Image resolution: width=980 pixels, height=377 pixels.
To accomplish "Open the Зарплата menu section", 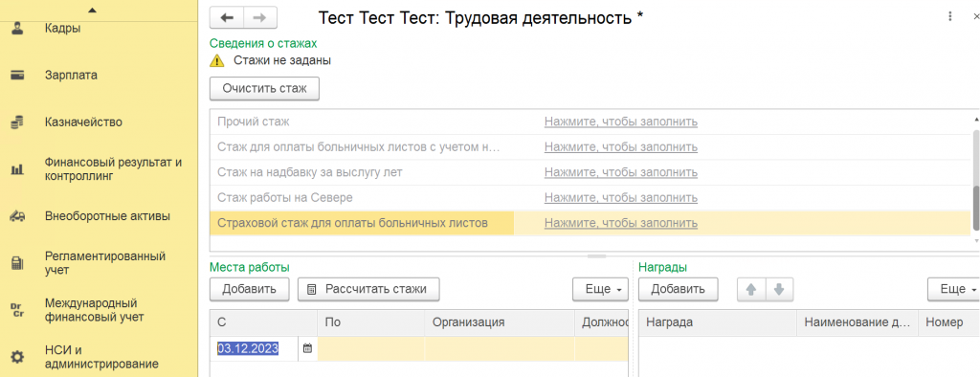I will [x=71, y=75].
